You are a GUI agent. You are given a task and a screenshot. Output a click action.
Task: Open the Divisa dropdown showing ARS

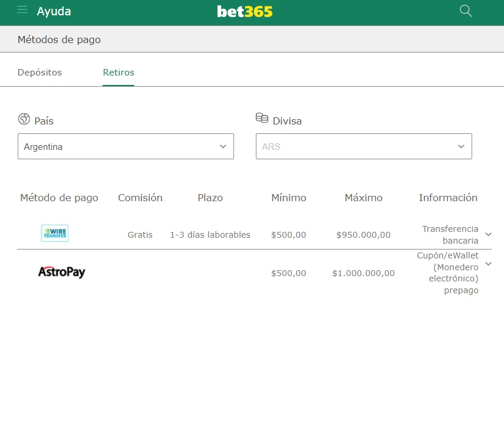pos(364,146)
